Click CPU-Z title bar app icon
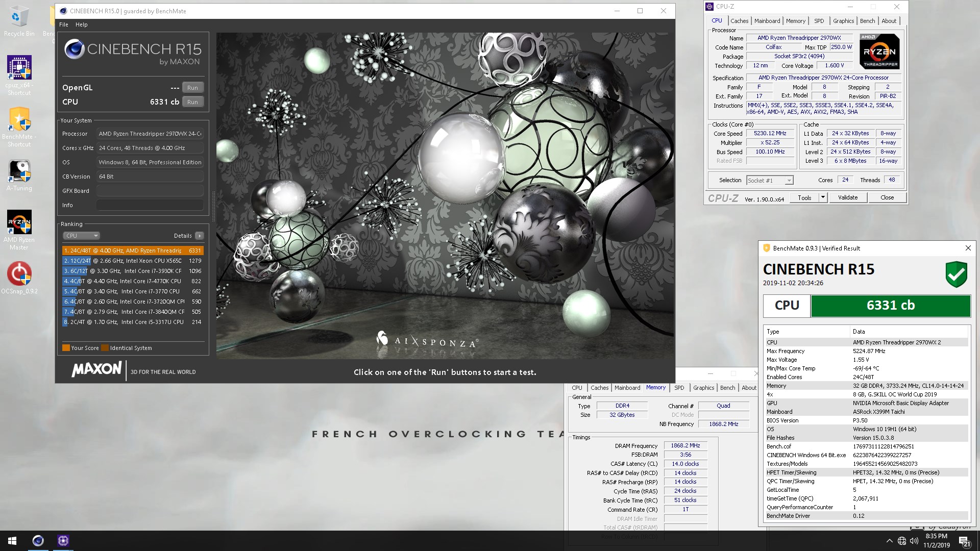980x551 pixels. tap(709, 7)
